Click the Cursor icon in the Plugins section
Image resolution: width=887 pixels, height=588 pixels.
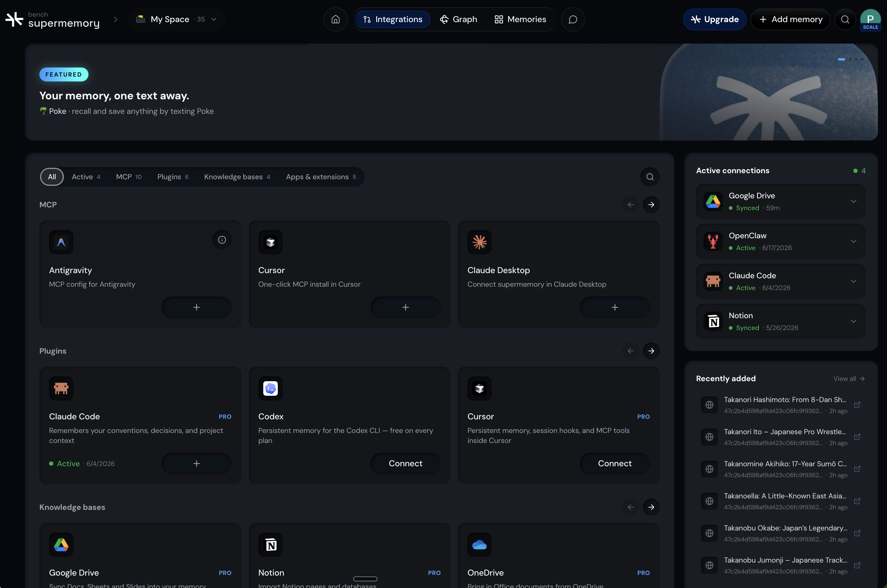click(x=480, y=388)
